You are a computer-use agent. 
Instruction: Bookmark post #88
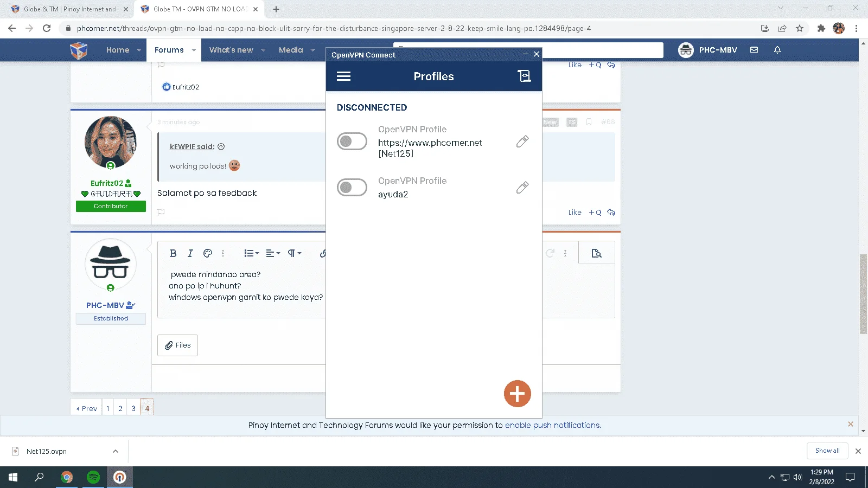click(x=589, y=122)
